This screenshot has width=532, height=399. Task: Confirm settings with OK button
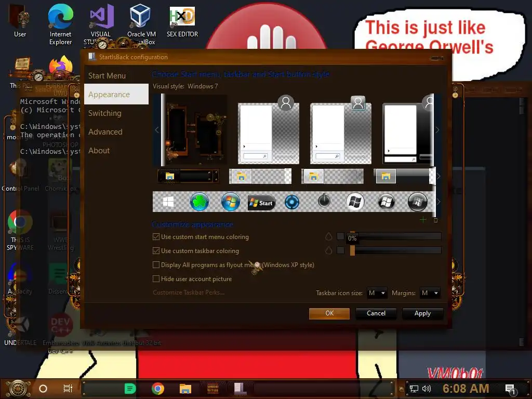pyautogui.click(x=329, y=313)
